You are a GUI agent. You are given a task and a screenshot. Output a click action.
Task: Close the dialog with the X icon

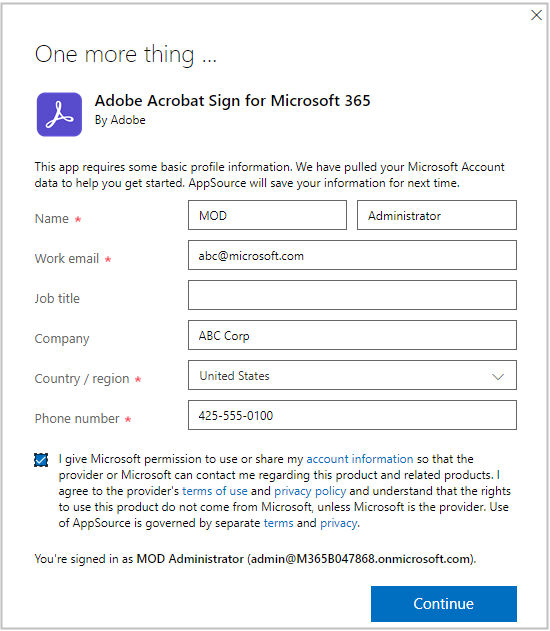coord(536,15)
